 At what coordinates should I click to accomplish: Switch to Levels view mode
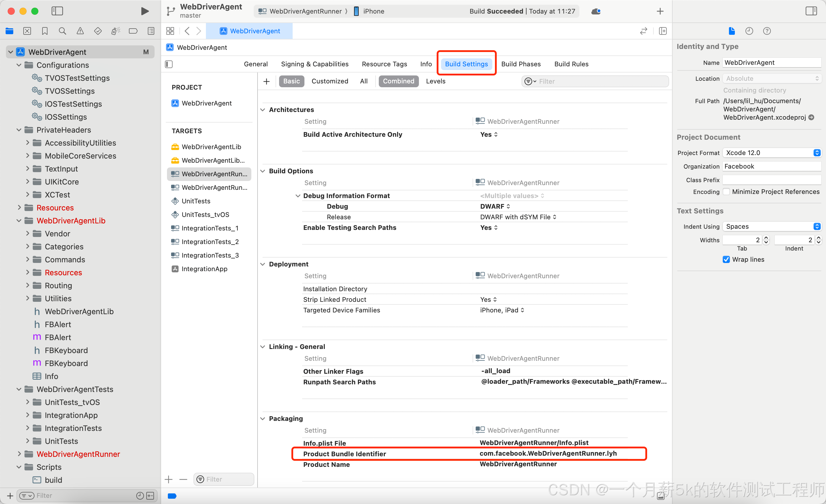coord(435,81)
